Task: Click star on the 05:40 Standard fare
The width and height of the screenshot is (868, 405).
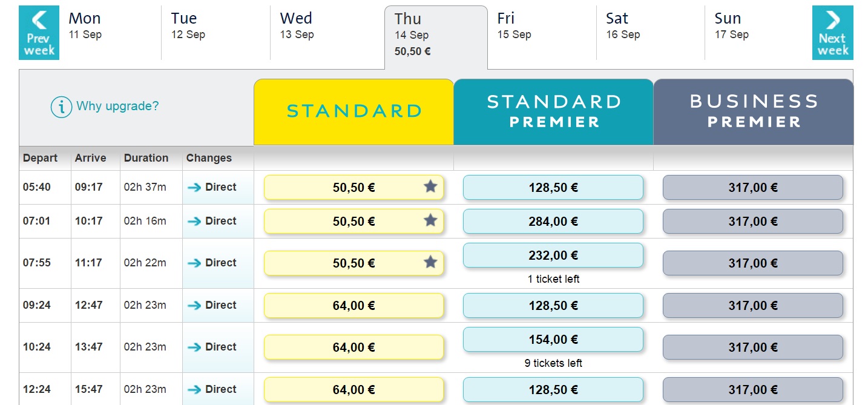Action: (x=430, y=186)
